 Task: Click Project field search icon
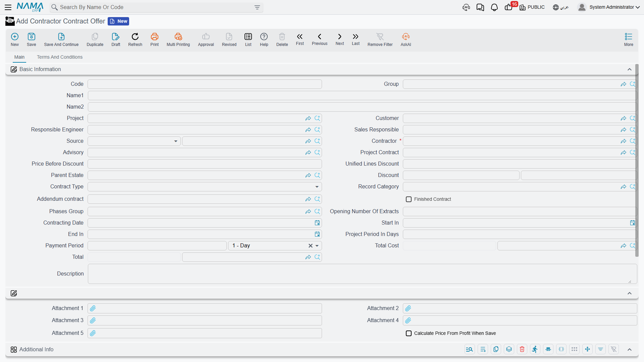click(317, 118)
